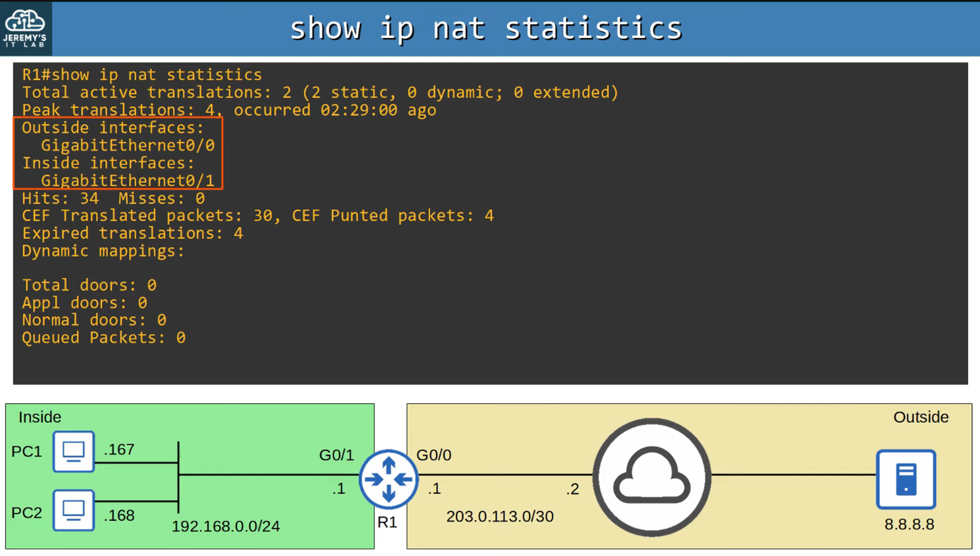Click the slide title text
The width and height of the screenshot is (980, 556).
[x=486, y=28]
